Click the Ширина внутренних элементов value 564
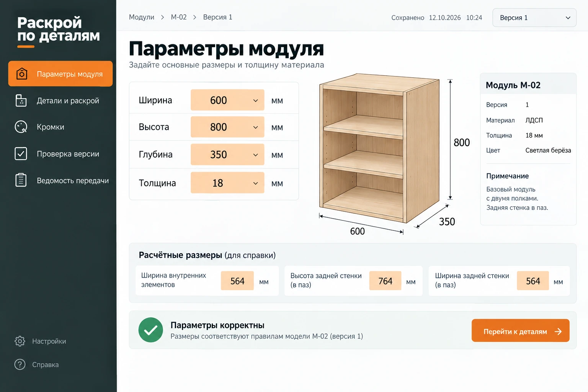The height and width of the screenshot is (392, 588). point(237,281)
